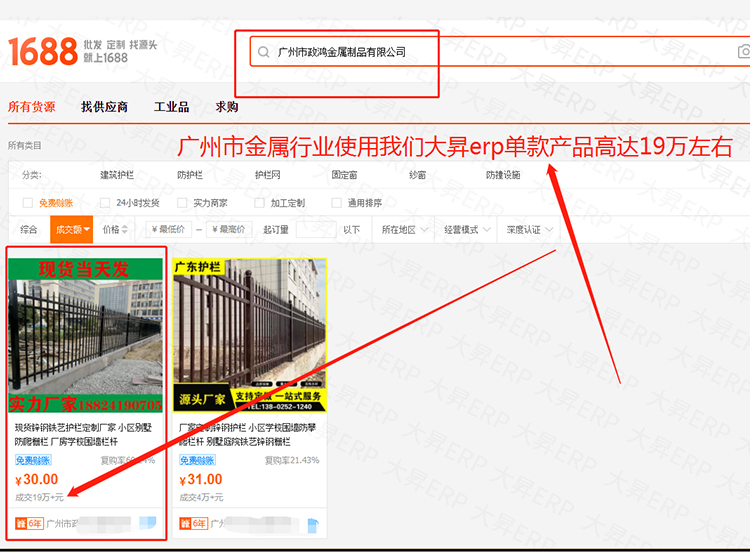Toggle 免费赊账 checkbox

coord(28,203)
